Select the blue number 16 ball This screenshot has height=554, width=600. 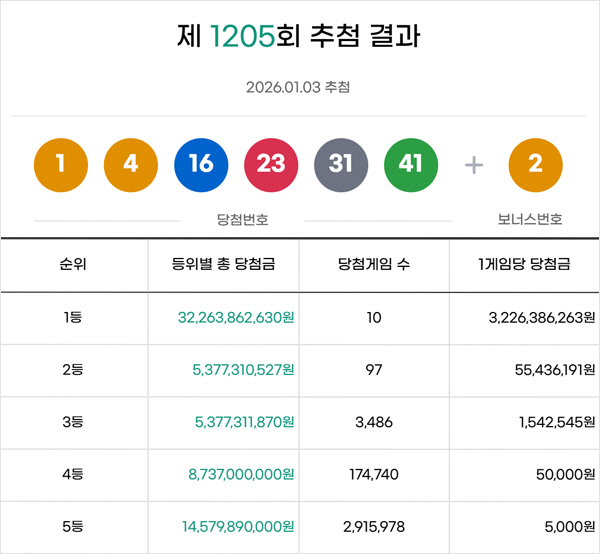201,164
